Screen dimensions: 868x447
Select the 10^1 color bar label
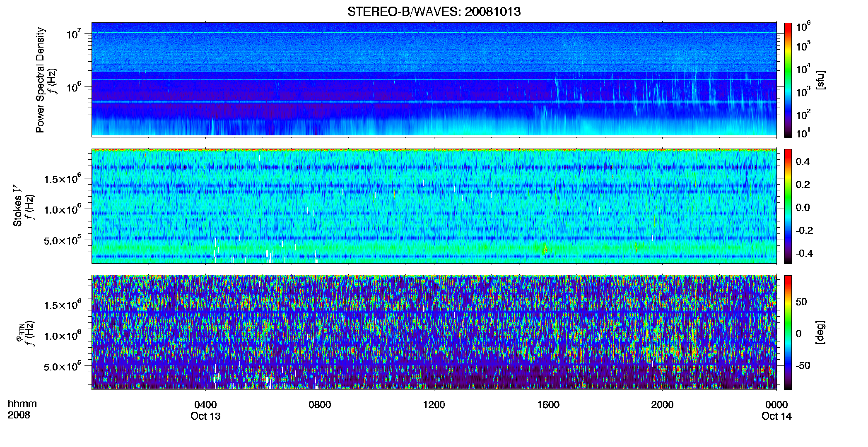(803, 133)
